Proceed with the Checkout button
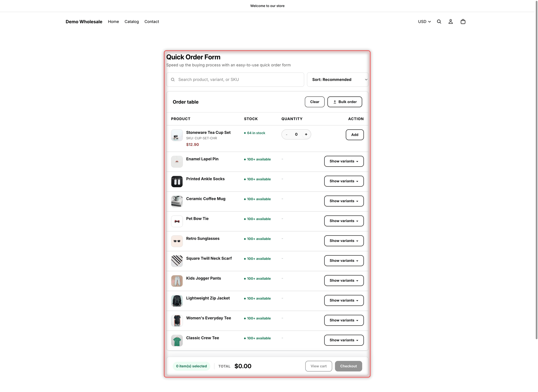 point(348,366)
